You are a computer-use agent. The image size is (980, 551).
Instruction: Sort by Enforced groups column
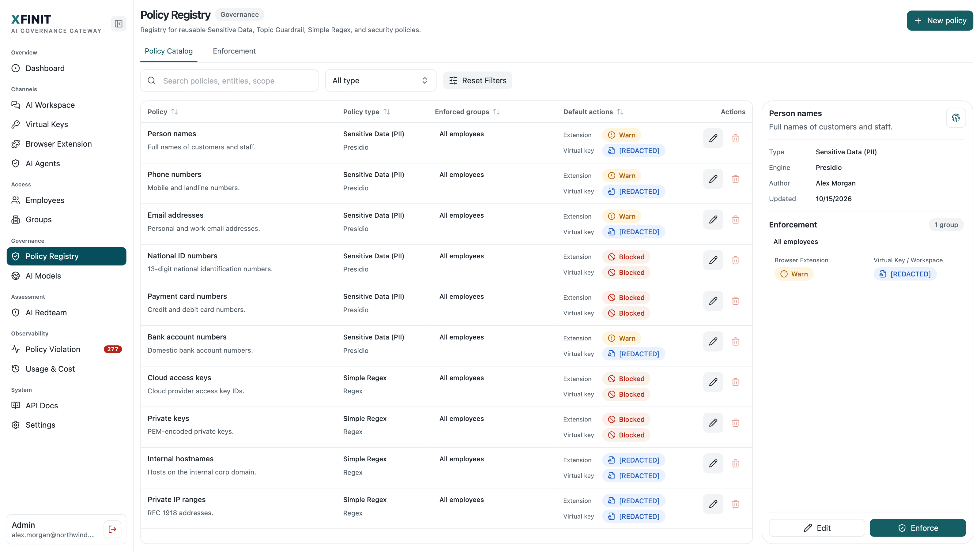point(496,112)
